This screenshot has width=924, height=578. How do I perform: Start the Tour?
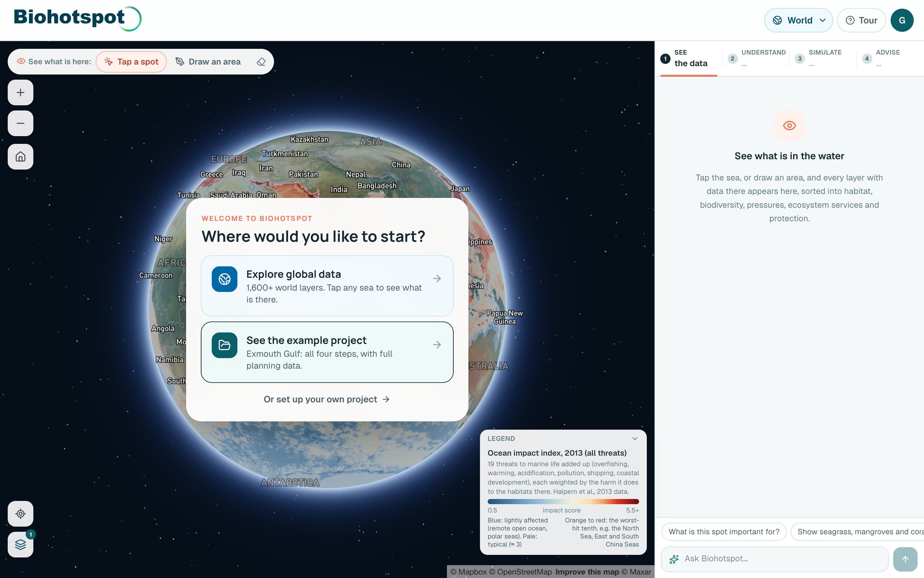click(861, 20)
